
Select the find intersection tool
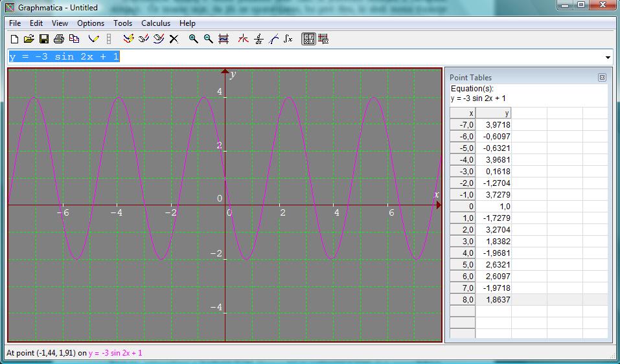click(x=243, y=39)
